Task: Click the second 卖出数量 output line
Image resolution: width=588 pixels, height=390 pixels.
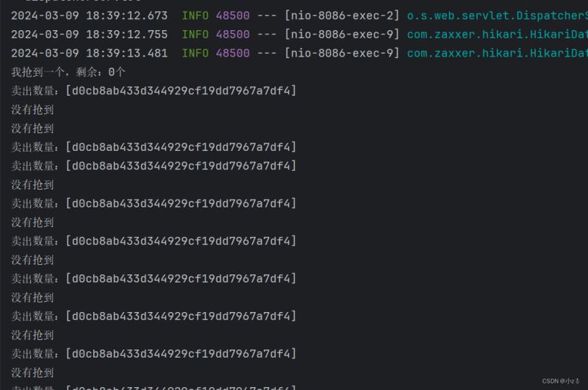Action: click(154, 147)
